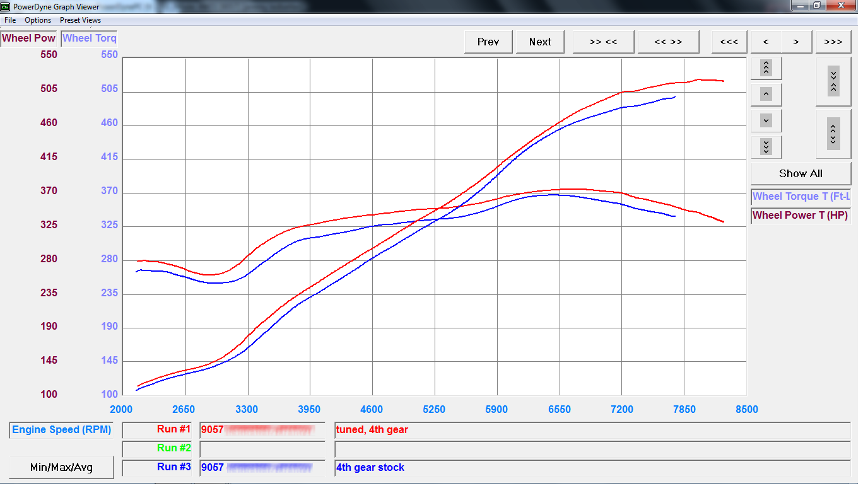Click the triple down chevron button

[x=766, y=147]
